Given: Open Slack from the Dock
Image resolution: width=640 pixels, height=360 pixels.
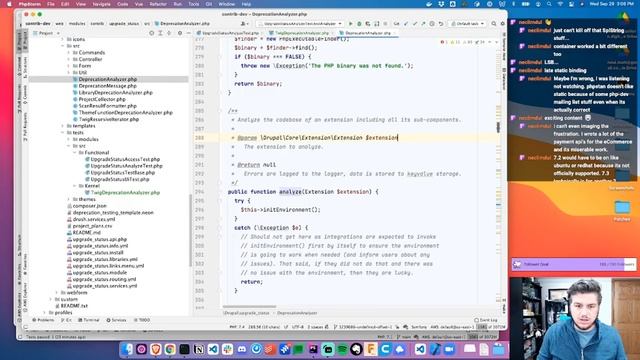Looking at the screenshot, I should tap(227, 349).
